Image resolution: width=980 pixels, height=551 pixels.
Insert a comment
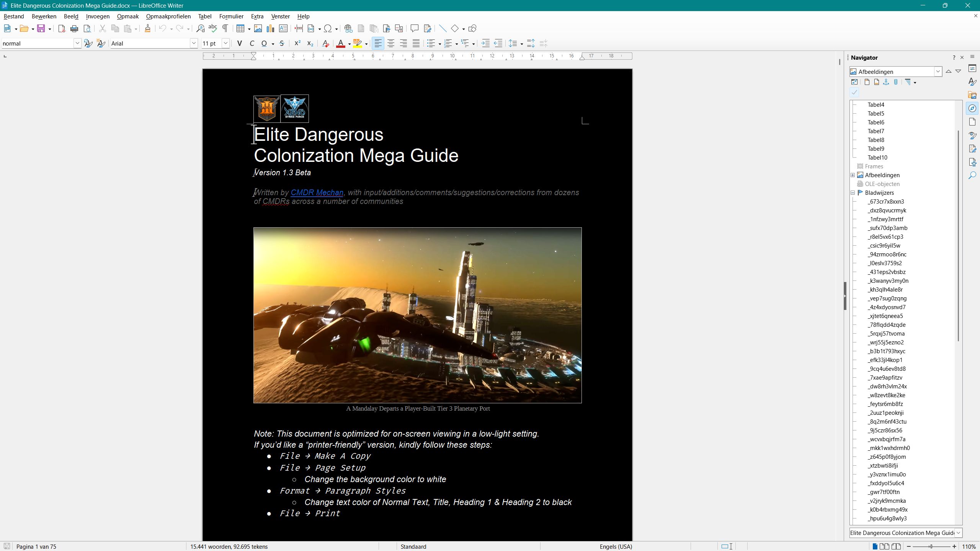click(x=414, y=28)
